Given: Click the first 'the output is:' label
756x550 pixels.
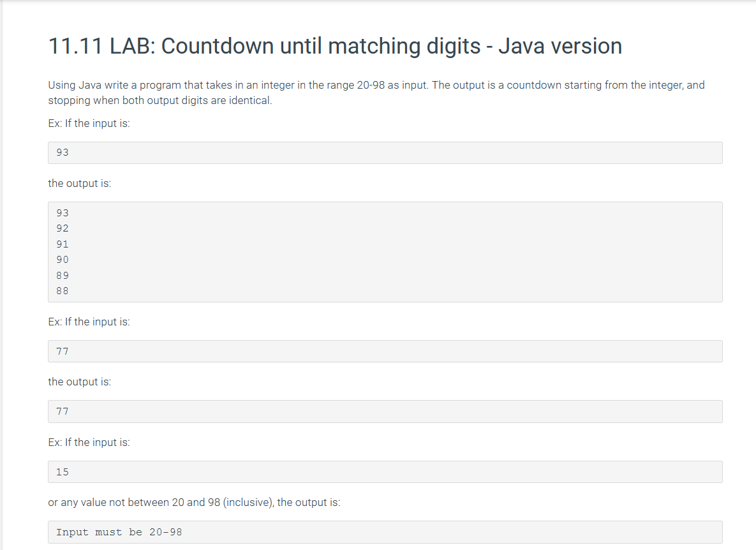Looking at the screenshot, I should point(80,183).
